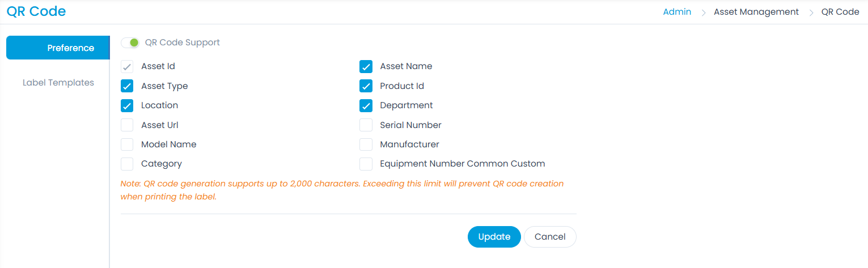868x268 pixels.
Task: Select the Manufacturer checkbox
Action: pos(366,144)
